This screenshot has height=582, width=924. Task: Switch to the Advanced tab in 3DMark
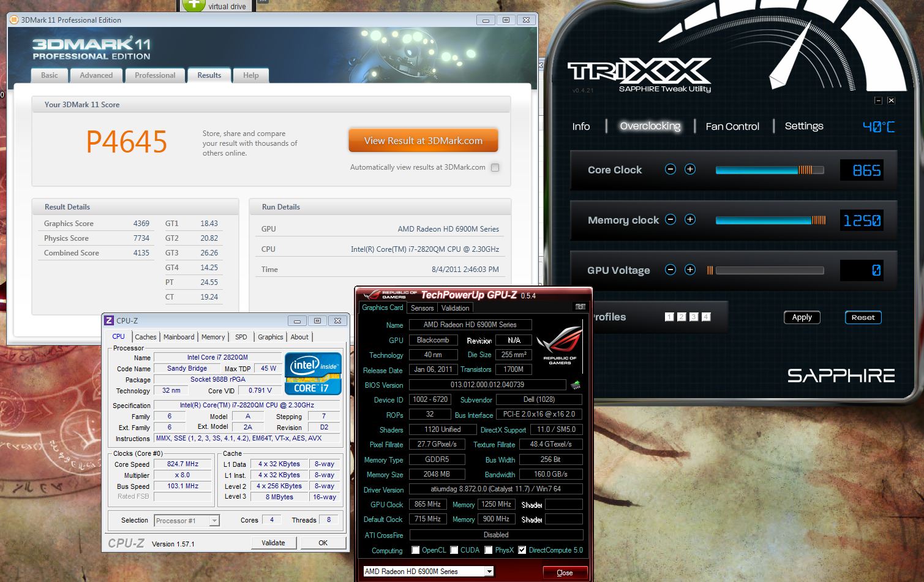tap(96, 75)
